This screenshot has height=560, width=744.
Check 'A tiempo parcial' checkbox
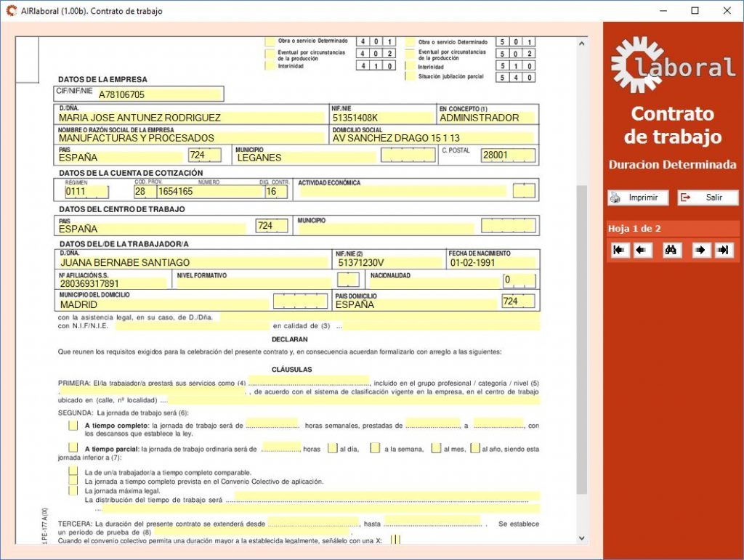click(73, 447)
